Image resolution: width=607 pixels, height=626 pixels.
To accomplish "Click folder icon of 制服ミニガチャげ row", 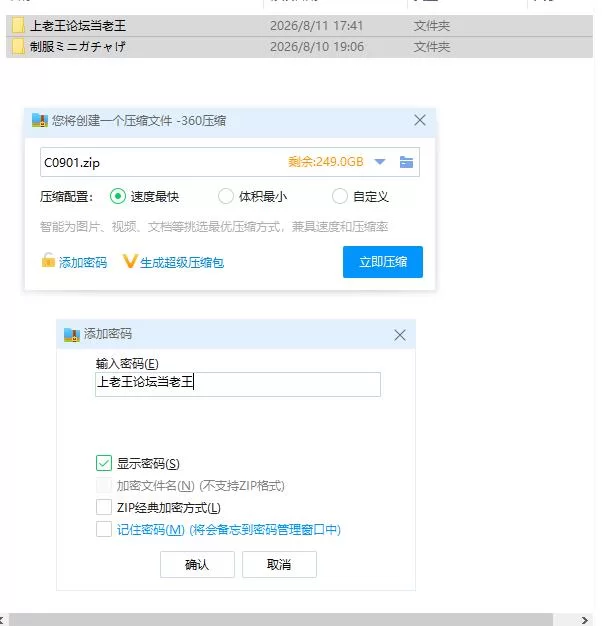I will (x=18, y=47).
